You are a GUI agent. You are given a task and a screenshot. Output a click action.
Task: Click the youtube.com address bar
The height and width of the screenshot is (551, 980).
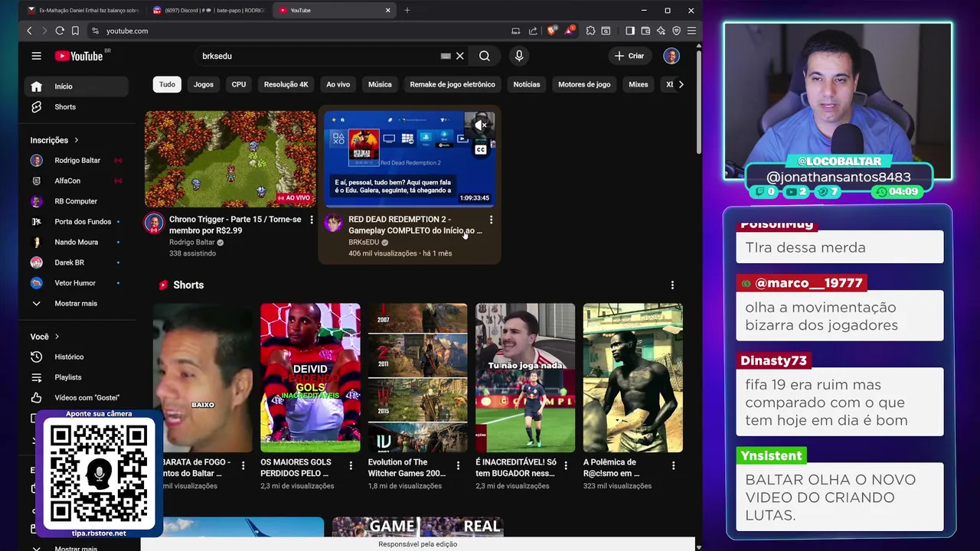[x=299, y=31]
